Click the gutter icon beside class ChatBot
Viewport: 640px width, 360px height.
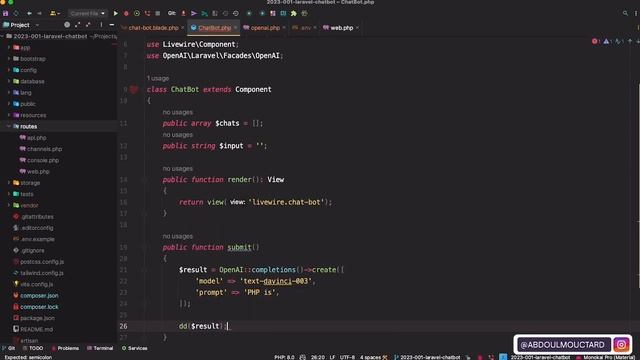point(134,89)
